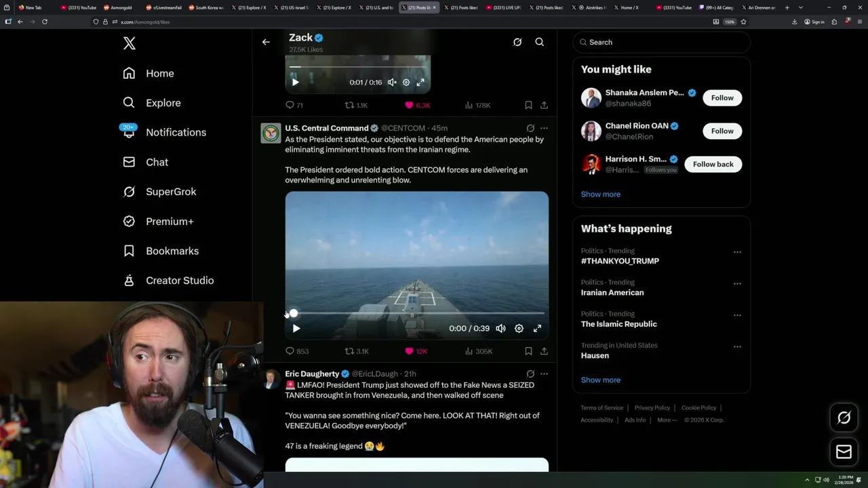Screen dimensions: 868x488
Task: Open more options for Hausen trend
Action: (x=737, y=346)
